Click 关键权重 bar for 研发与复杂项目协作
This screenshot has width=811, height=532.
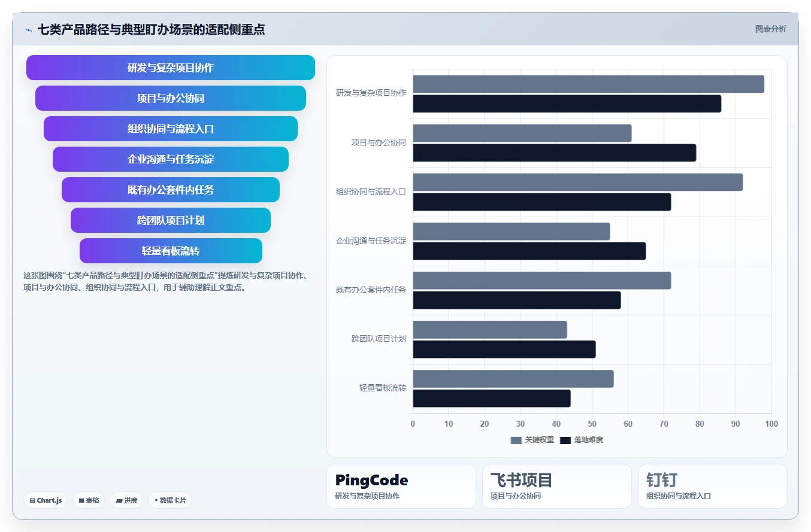[588, 84]
